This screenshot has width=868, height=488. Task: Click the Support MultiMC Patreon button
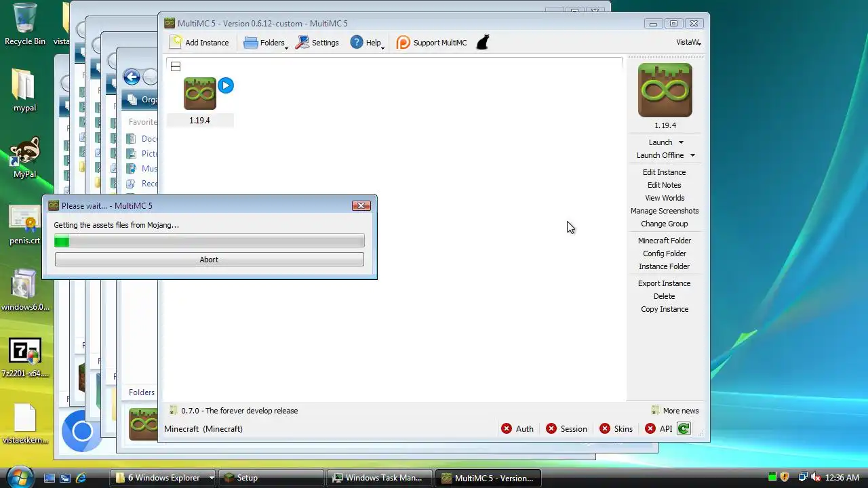[x=432, y=43]
